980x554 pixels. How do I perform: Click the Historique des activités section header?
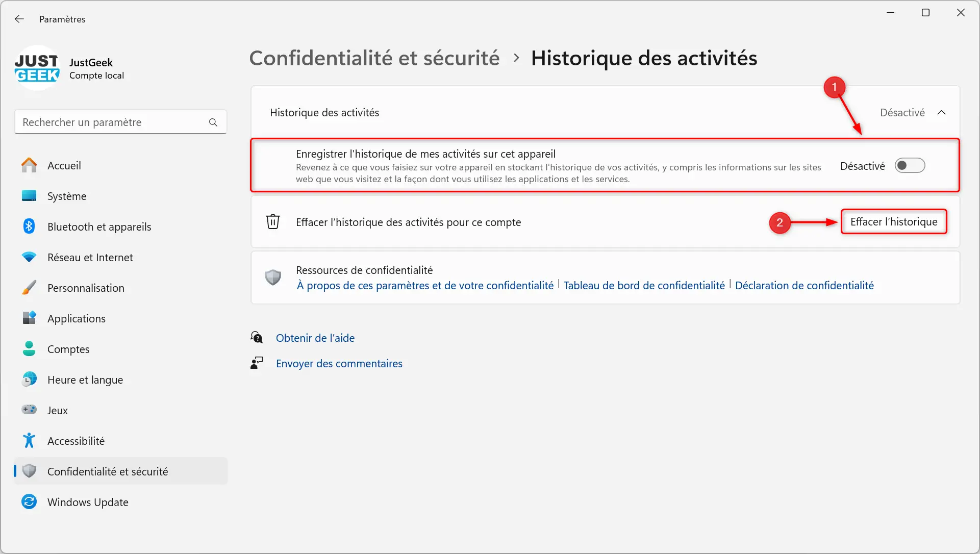(x=605, y=113)
